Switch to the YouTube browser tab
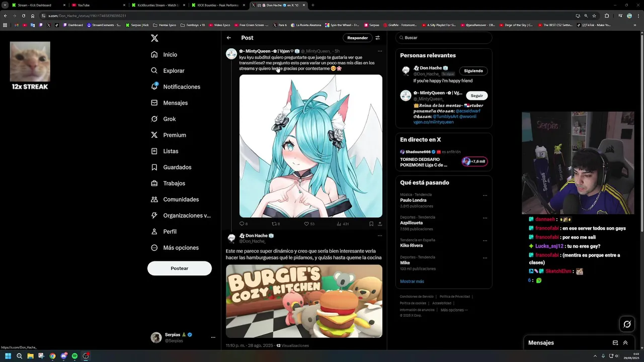The height and width of the screenshot is (362, 644). [x=98, y=5]
